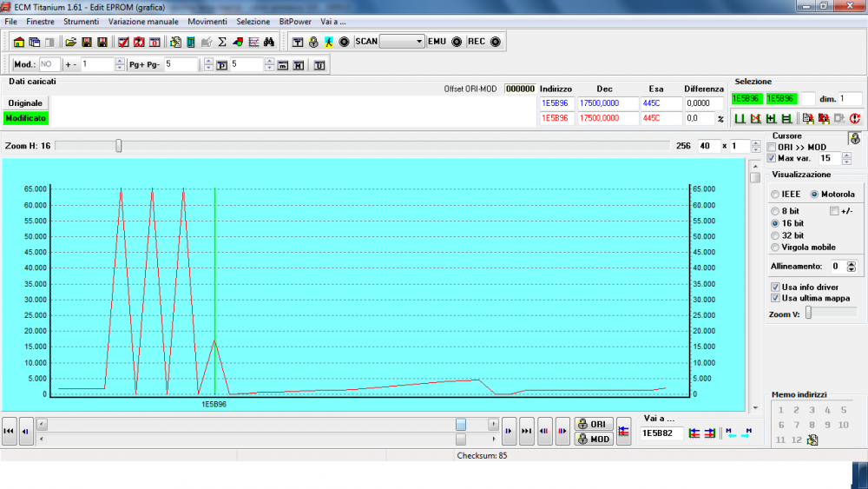Open the Finestre menu
This screenshot has height=489, width=868.
40,22
